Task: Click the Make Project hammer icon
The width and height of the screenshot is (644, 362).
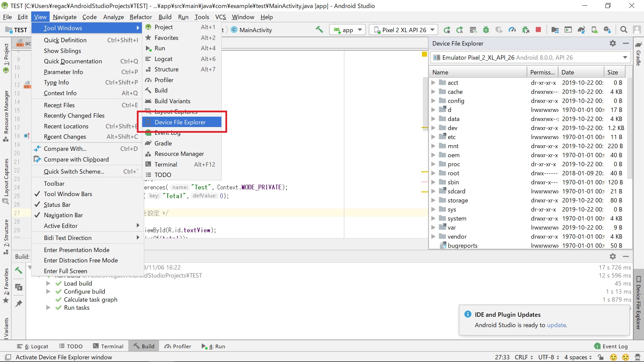Action: click(x=319, y=30)
